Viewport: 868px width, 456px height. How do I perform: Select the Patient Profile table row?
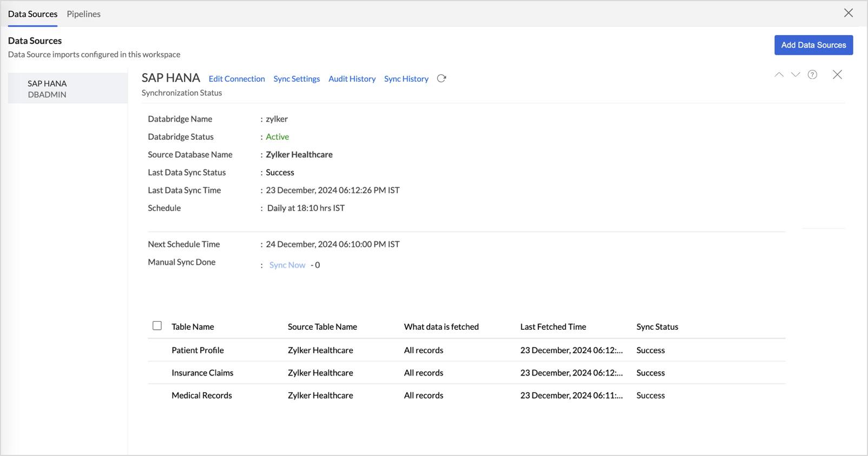198,350
